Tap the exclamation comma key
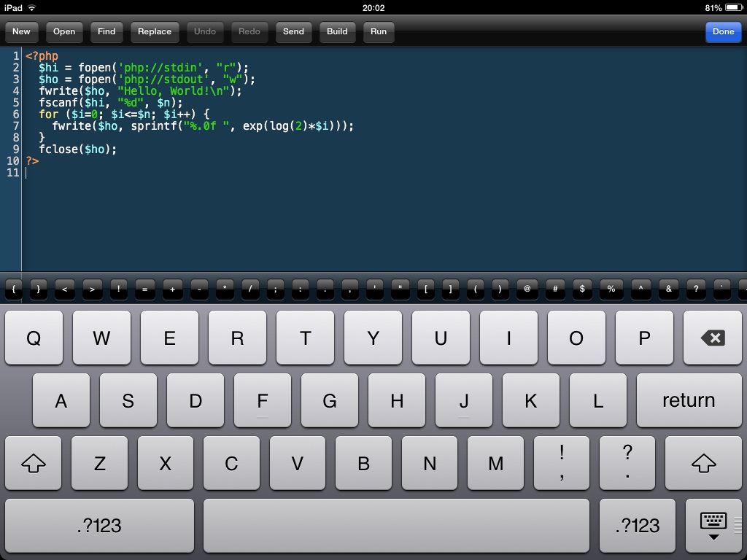The height and width of the screenshot is (560, 747). 562,463
